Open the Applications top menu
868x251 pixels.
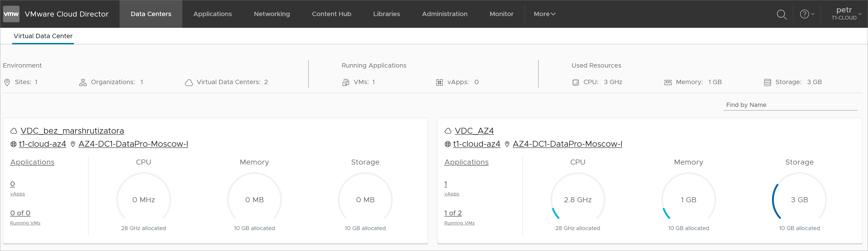tap(213, 14)
